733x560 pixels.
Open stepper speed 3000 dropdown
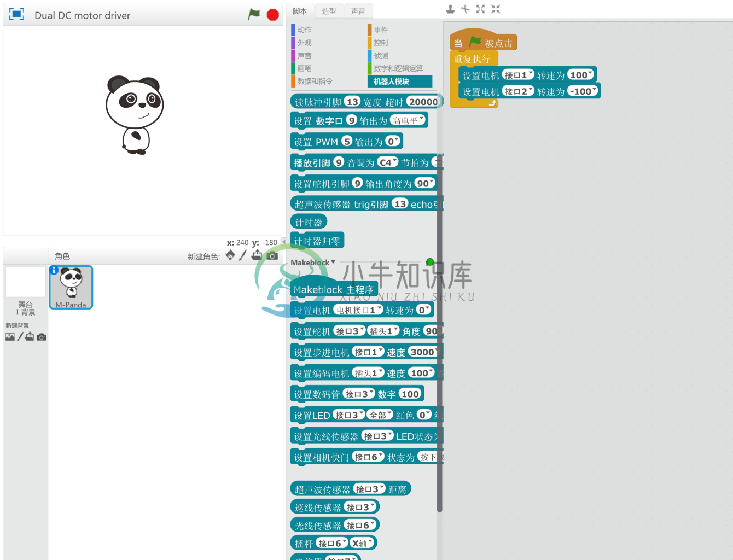pos(424,352)
